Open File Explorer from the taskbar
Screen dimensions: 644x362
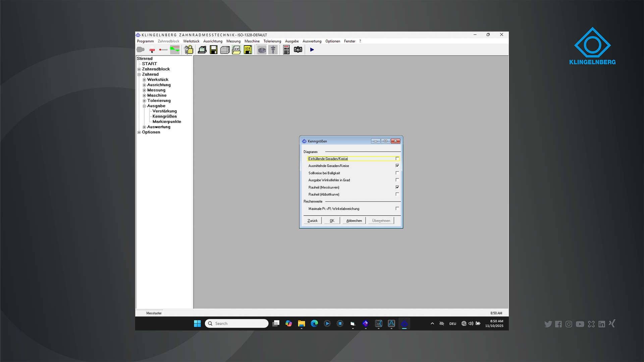tap(302, 323)
